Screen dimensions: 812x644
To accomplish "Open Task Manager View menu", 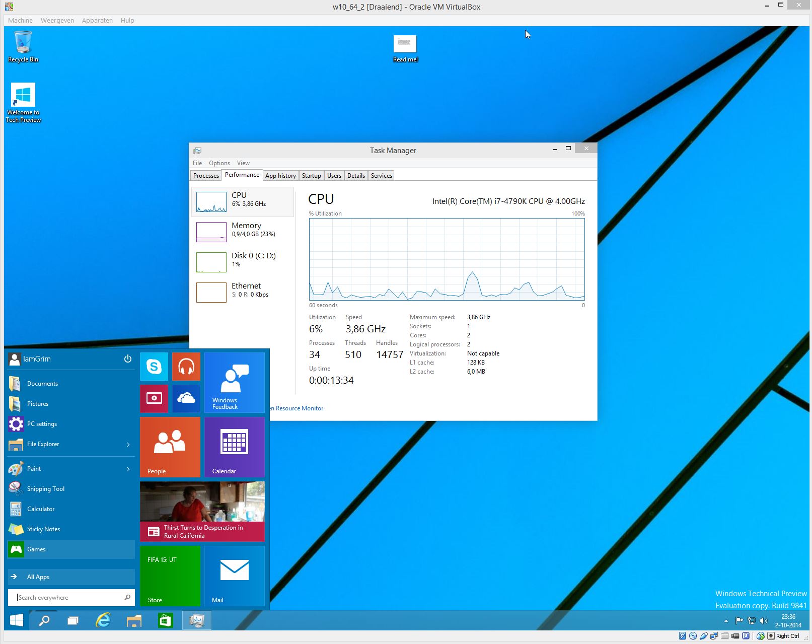I will pyautogui.click(x=243, y=163).
